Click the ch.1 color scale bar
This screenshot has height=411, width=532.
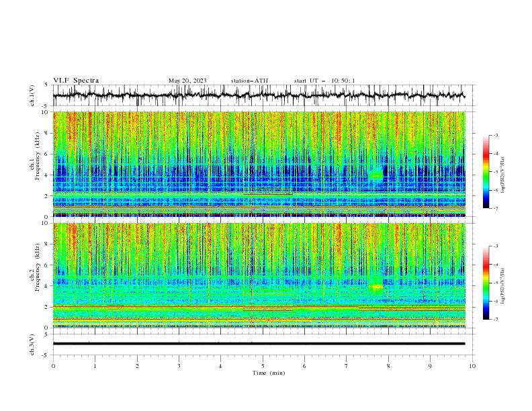pos(486,172)
